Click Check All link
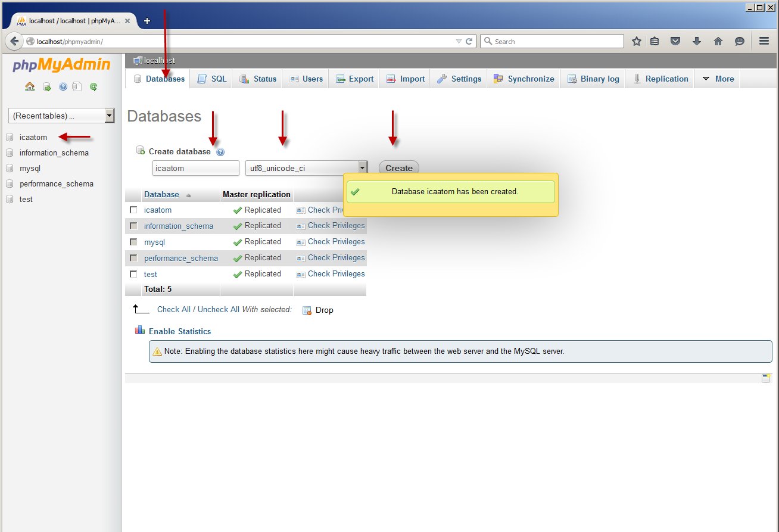This screenshot has height=532, width=779. coord(174,310)
